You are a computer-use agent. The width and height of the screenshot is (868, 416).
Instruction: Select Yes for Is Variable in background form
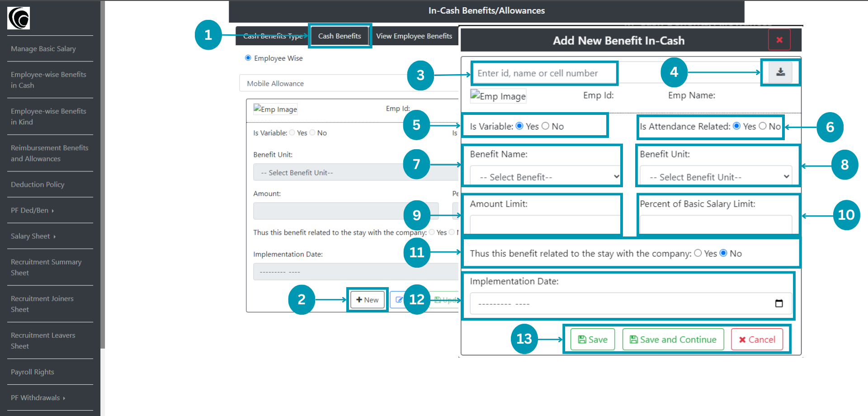pyautogui.click(x=292, y=132)
